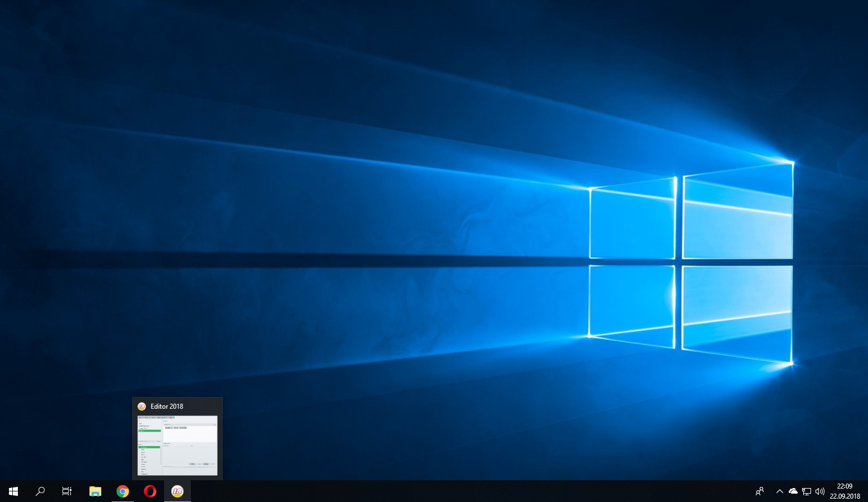Switch to Google Chrome on the taskbar
868x502 pixels.
123,491
